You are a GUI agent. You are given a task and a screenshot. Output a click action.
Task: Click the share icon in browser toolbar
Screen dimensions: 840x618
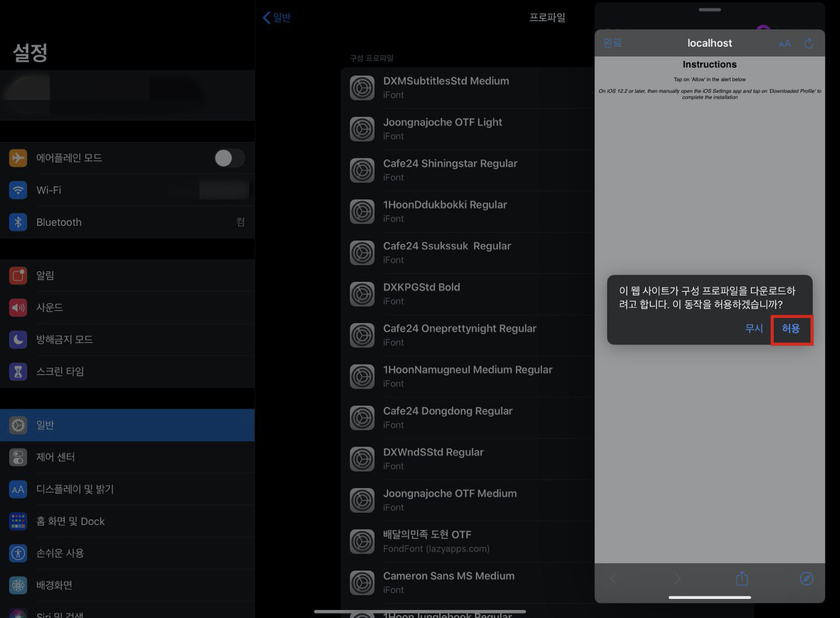742,578
